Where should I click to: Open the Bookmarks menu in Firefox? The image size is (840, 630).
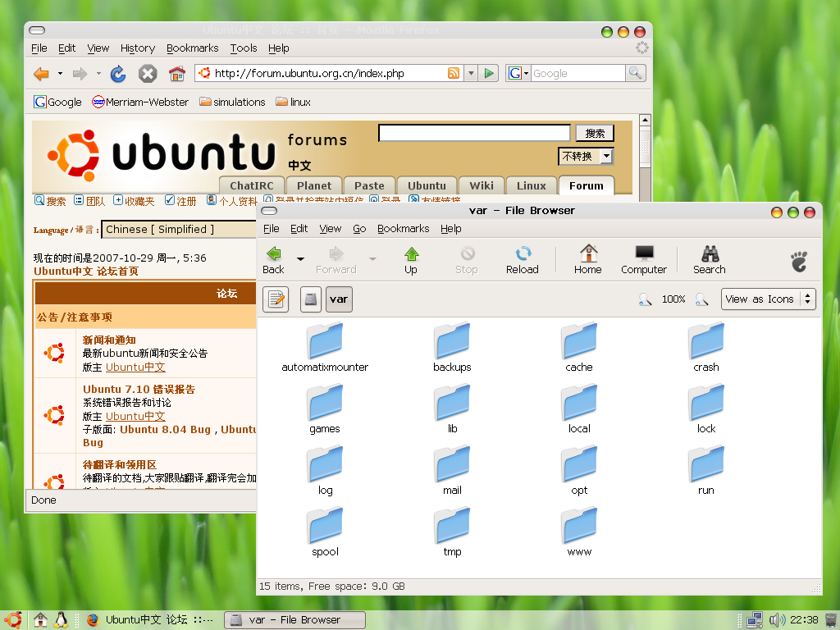click(192, 48)
